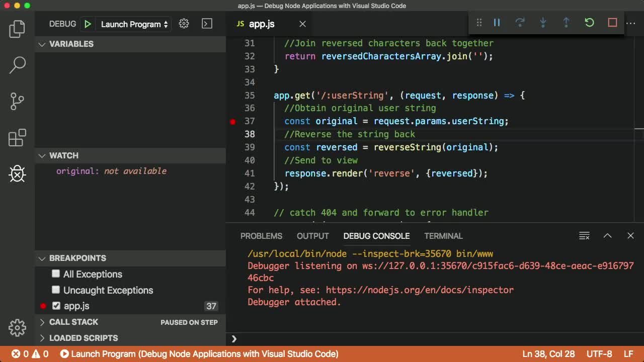Switch to the TERMINAL tab

(443, 236)
